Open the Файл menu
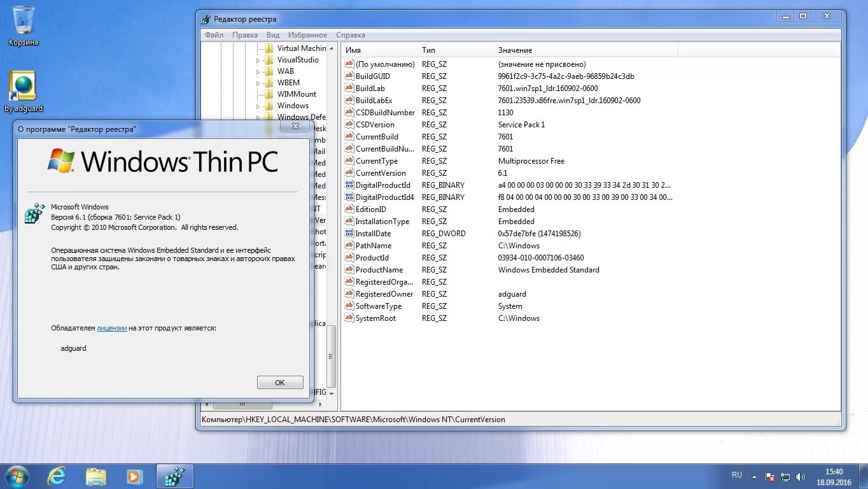Screen dimensions: 868x489 click(x=214, y=35)
